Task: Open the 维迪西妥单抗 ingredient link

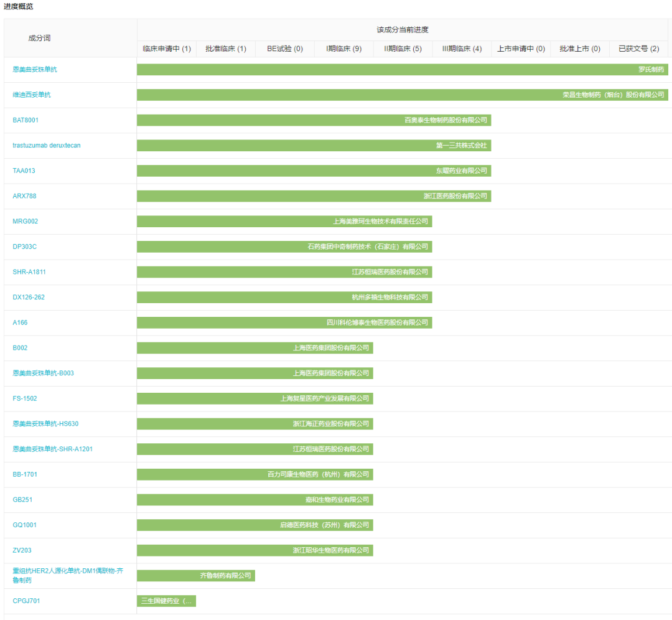Action: click(32, 95)
